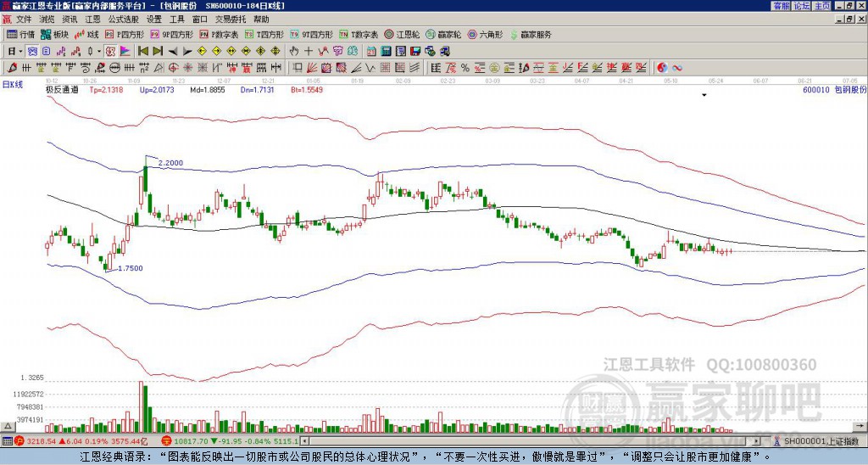Image resolution: width=868 pixels, height=465 pixels.
Task: Click the volume panel up-triangle button
Action: coord(8,428)
